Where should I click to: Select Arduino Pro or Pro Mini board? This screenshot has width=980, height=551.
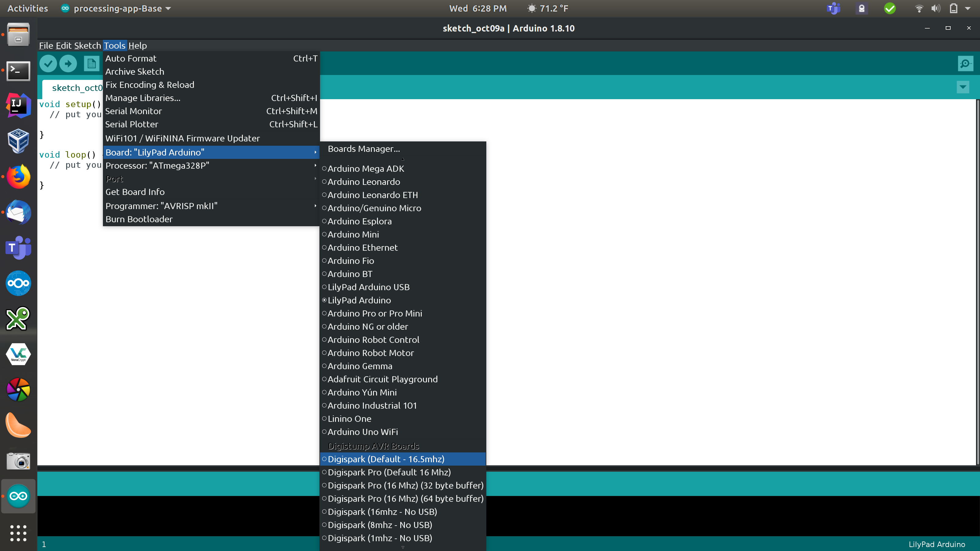(403, 313)
